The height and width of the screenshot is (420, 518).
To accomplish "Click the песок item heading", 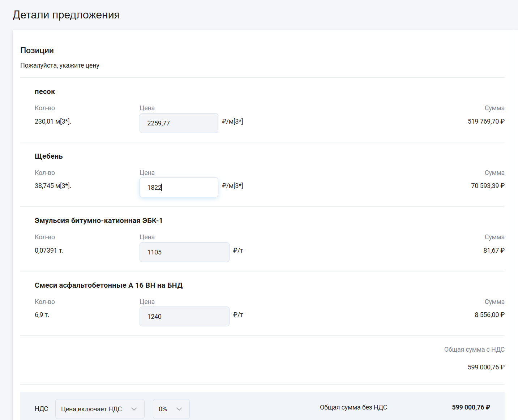I will [x=45, y=91].
